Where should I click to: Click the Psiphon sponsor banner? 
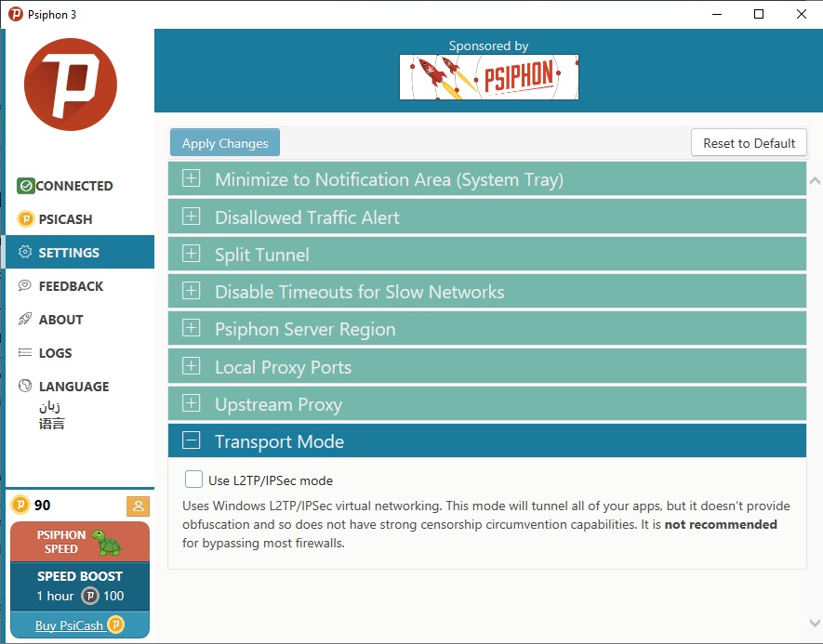[488, 77]
